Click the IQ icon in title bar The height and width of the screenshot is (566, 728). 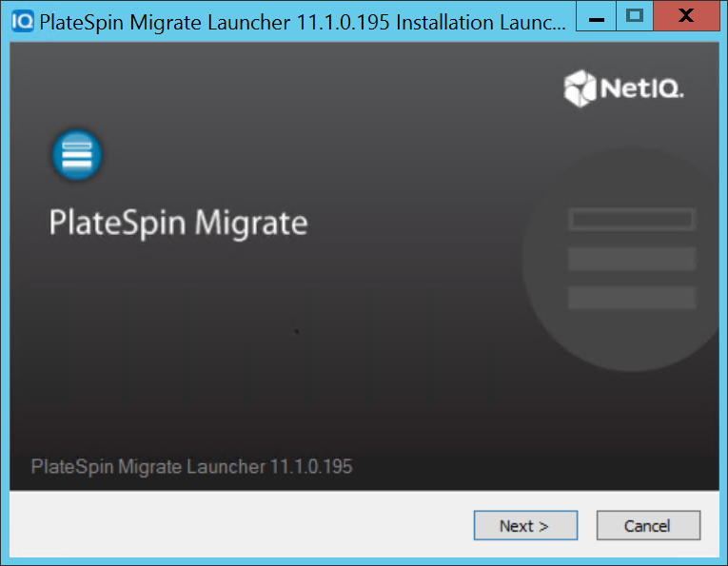point(22,21)
